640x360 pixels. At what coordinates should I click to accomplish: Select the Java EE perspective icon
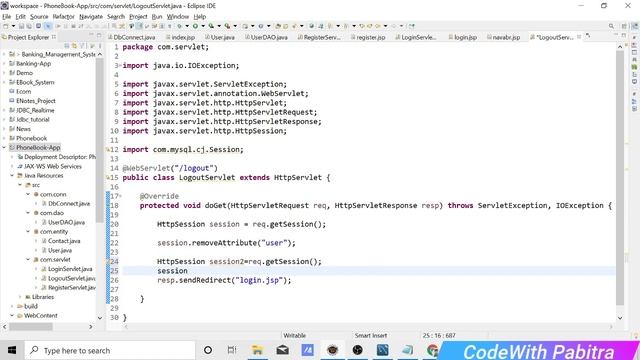point(635,26)
